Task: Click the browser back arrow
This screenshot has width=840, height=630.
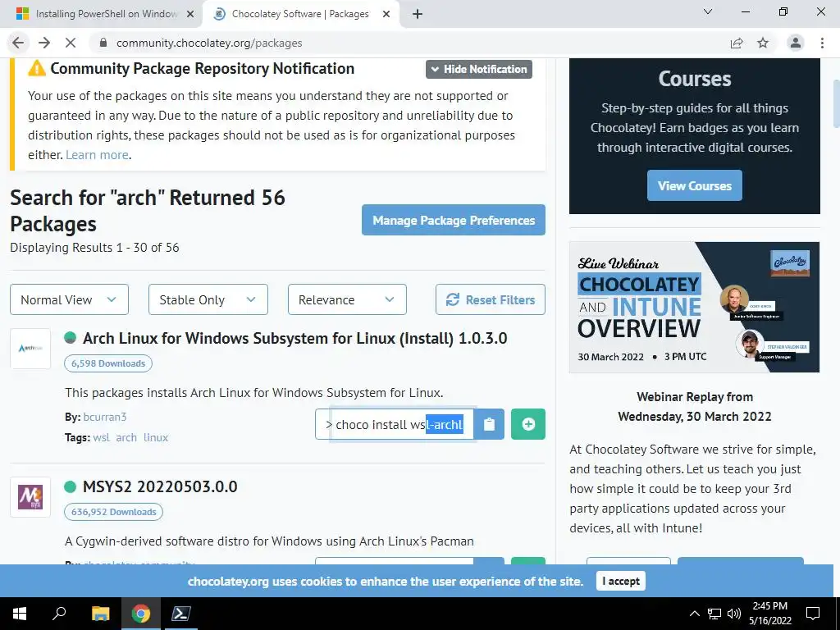Action: (x=18, y=43)
